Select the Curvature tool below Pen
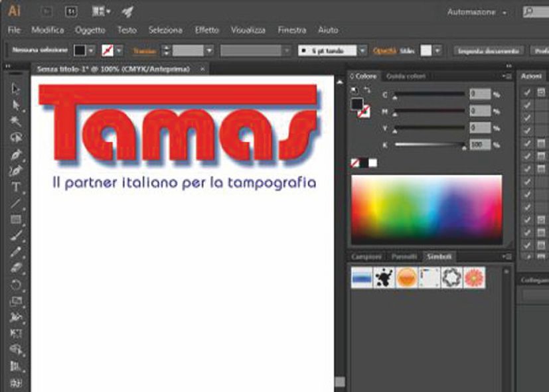Screen dimensions: 549x392 click(x=15, y=170)
